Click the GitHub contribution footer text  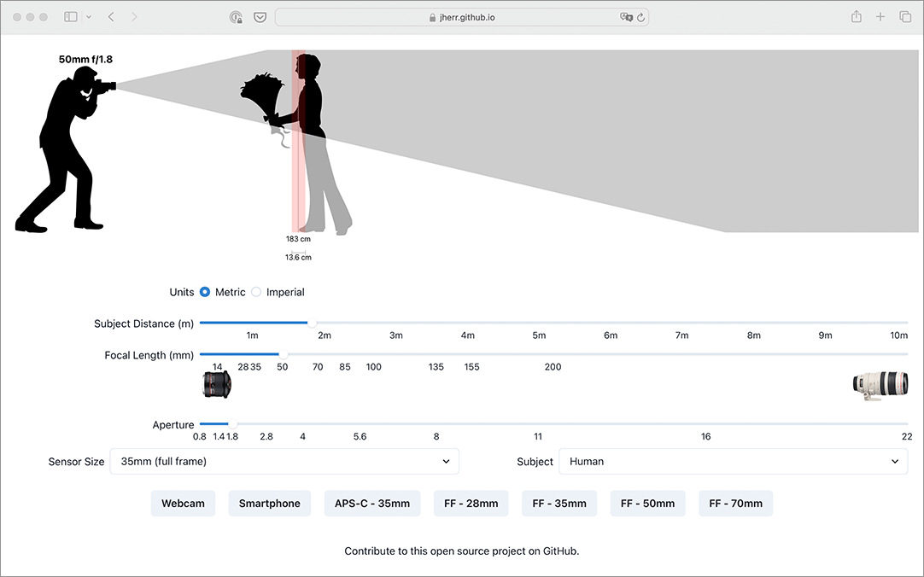point(462,551)
